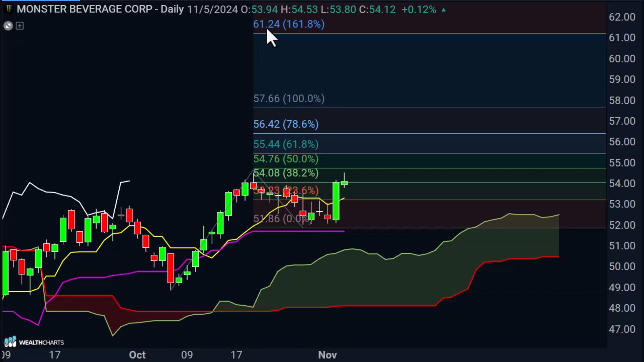Image resolution: width=644 pixels, height=362 pixels.
Task: Click the 50.00 price axis label
Action: (x=622, y=266)
